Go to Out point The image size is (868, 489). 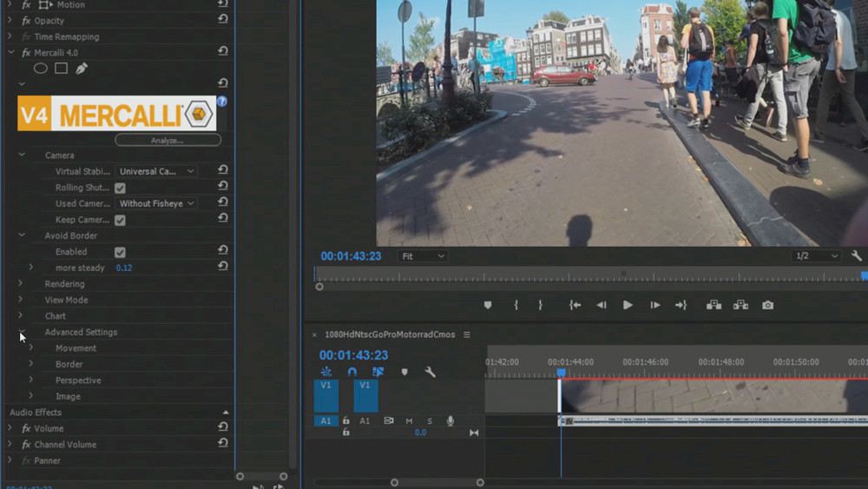(681, 305)
